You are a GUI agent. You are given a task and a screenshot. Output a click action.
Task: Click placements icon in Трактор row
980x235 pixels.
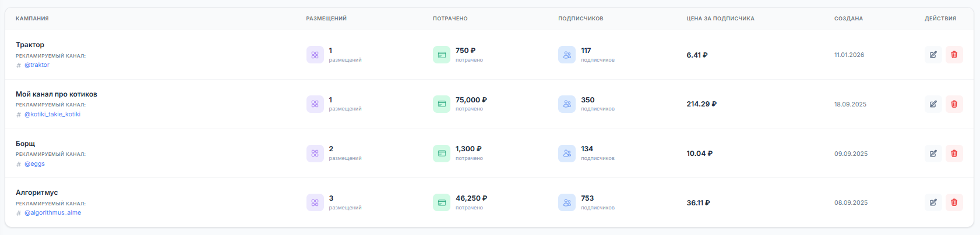315,55
